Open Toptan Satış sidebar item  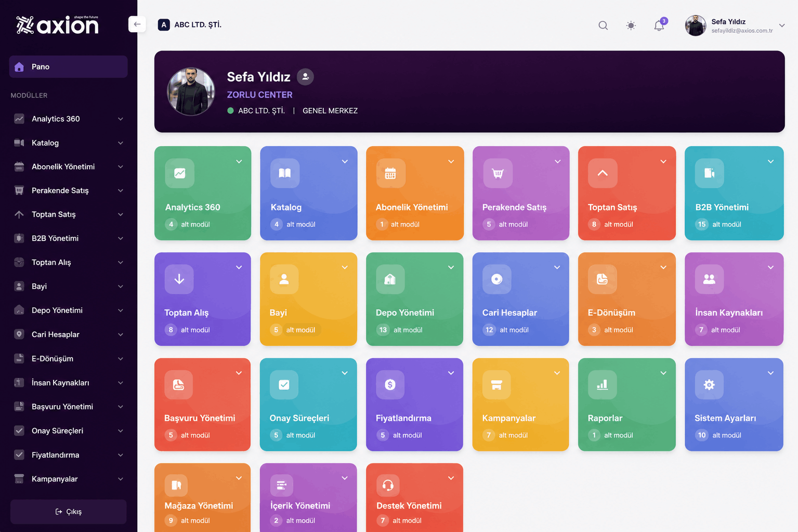click(69, 215)
